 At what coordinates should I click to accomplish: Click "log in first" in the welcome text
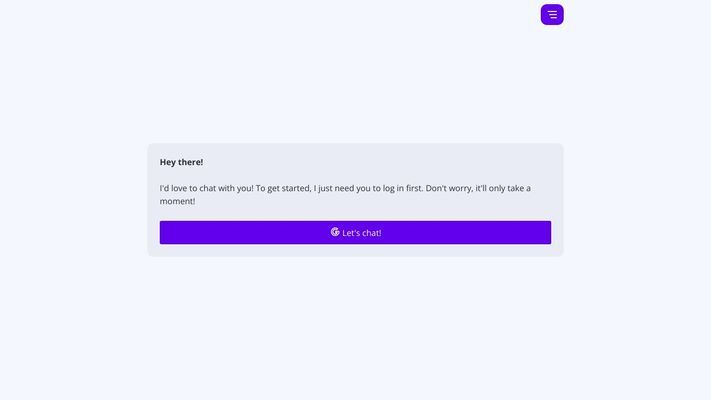[x=402, y=188]
